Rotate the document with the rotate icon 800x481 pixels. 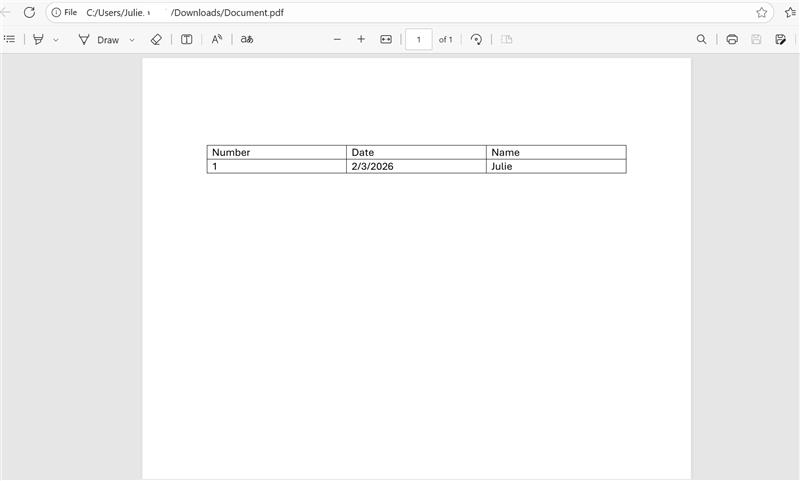coord(476,39)
